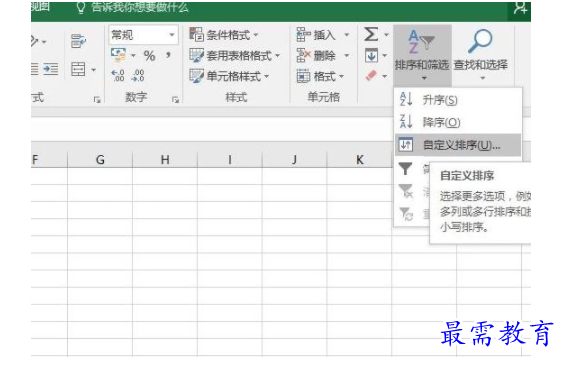
Task: Select column G header
Action: coord(100,160)
